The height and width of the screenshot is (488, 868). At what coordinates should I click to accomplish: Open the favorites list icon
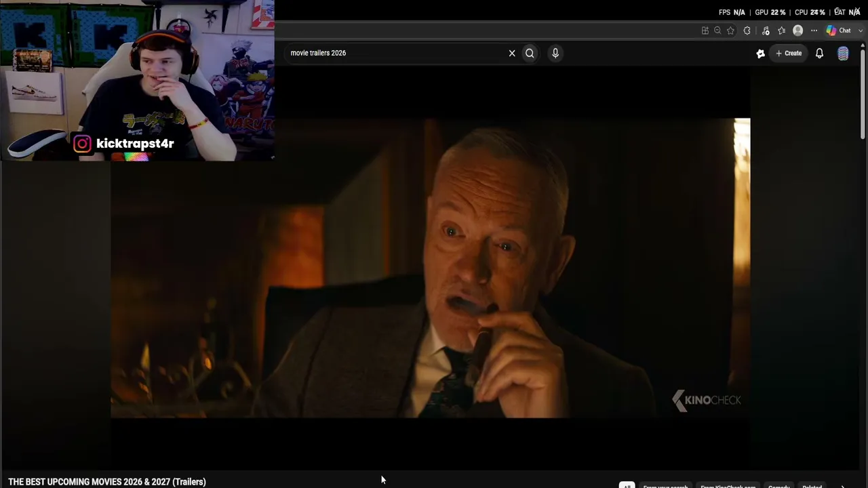pos(781,30)
